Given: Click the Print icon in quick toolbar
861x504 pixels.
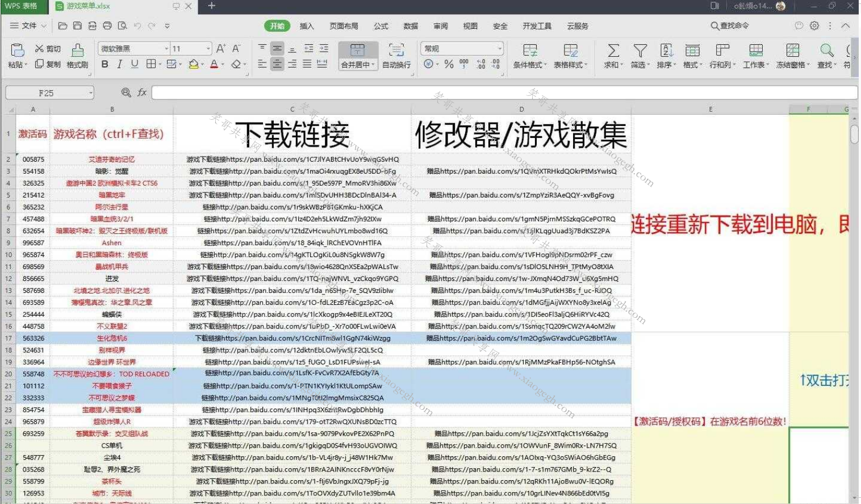Looking at the screenshot, I should 107,26.
